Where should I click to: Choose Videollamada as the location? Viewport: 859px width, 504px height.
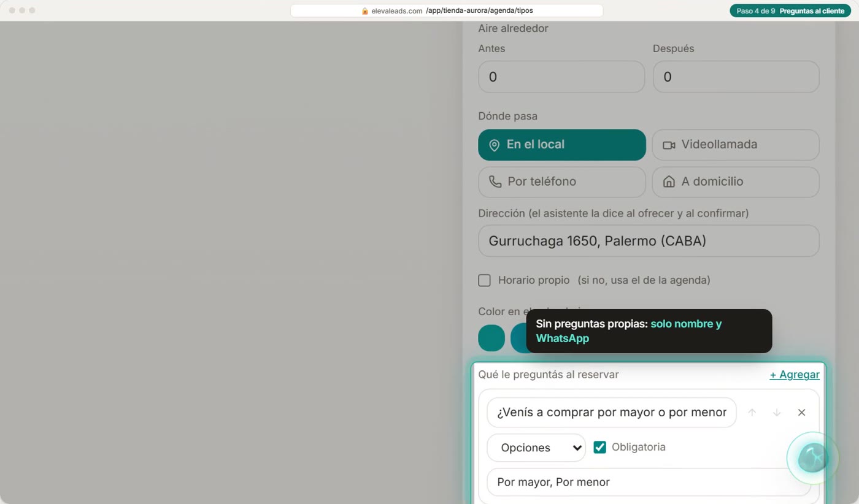[736, 145]
